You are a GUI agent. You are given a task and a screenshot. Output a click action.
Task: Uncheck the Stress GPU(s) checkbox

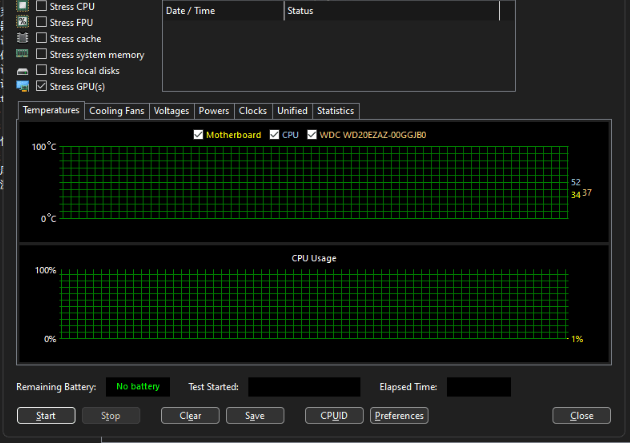click(41, 86)
